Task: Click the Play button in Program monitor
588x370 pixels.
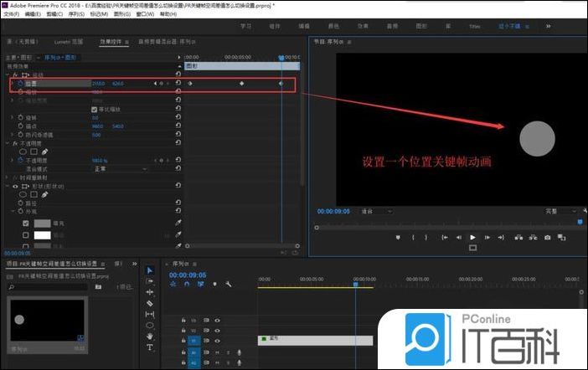Action: (472, 238)
